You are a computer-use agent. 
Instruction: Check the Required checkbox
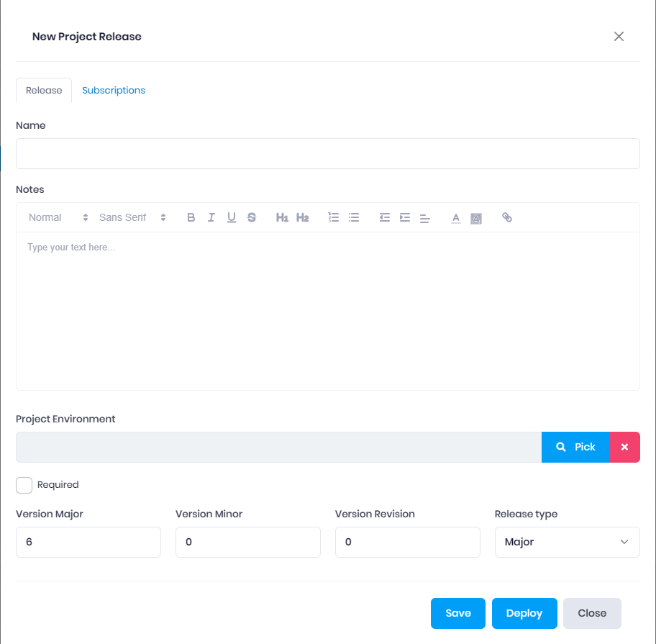click(x=24, y=485)
